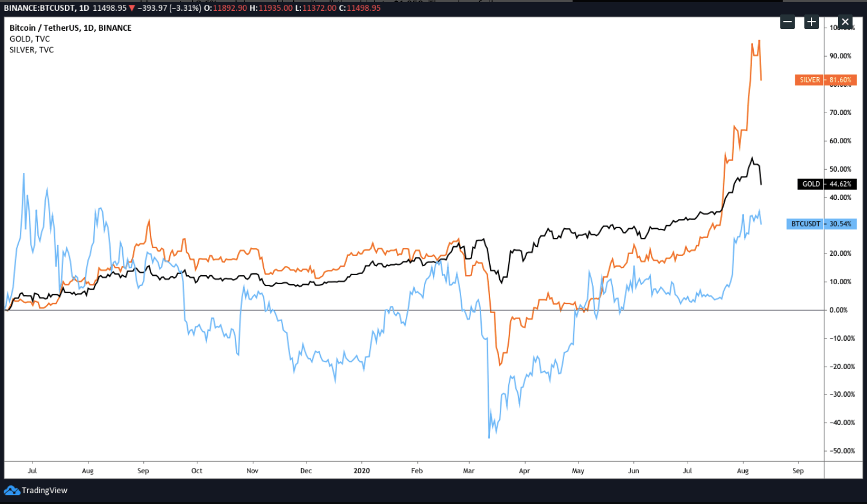Click the black GOLD 44.62% price tag
Viewport: 867px width, 504px height.
pyautogui.click(x=828, y=184)
